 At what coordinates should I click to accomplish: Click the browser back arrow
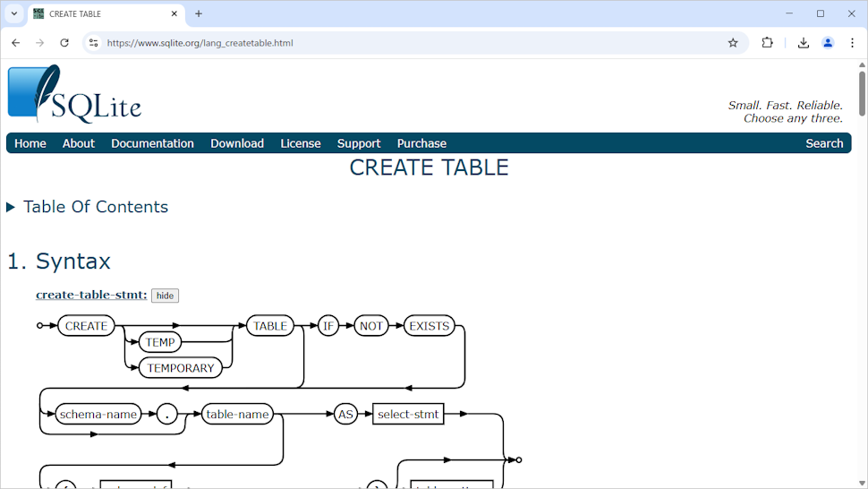15,43
